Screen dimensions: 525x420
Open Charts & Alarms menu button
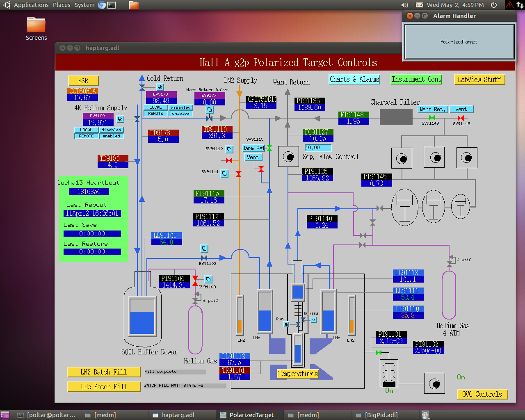[x=354, y=80]
